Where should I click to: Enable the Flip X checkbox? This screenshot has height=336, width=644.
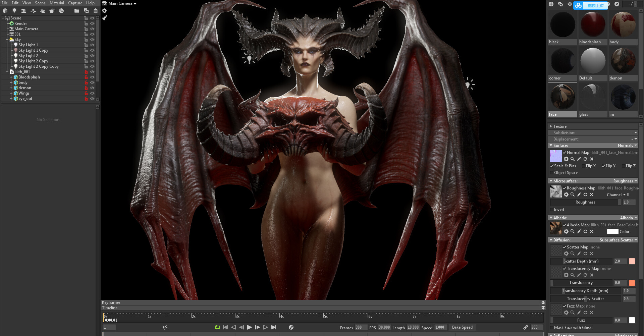coord(584,166)
